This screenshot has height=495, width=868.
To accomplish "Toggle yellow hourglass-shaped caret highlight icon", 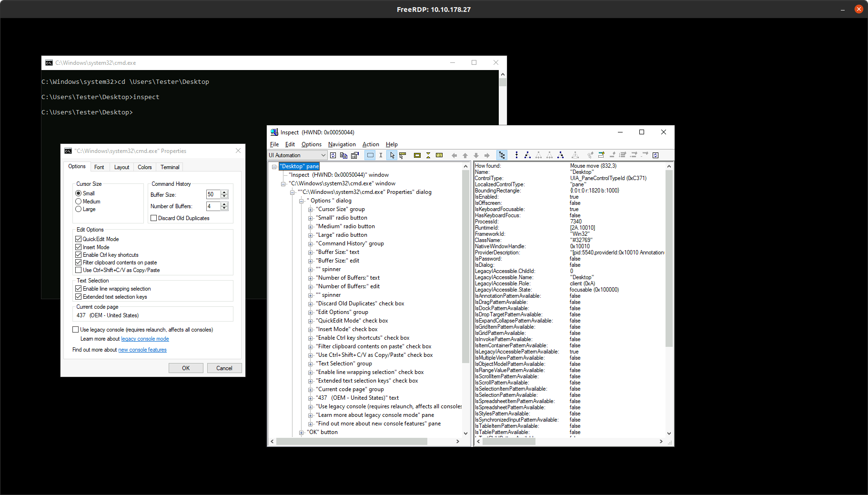I will pos(428,155).
